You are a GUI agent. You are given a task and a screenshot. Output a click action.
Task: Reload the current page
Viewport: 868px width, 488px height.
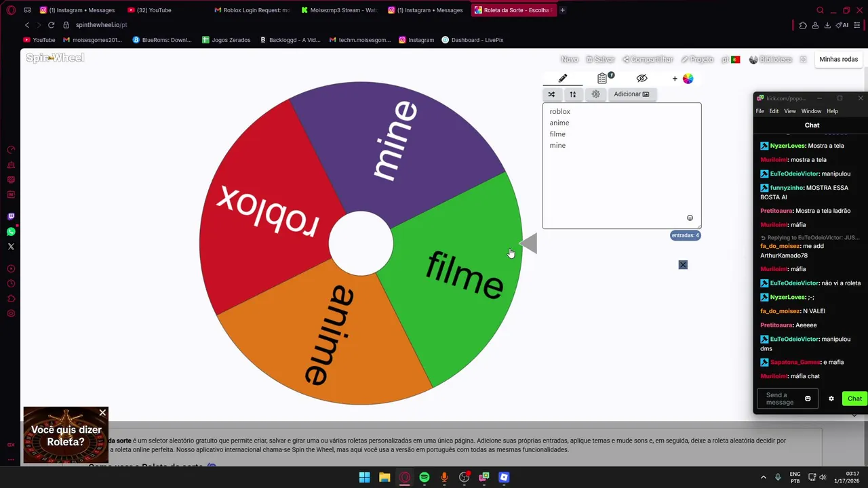point(51,25)
